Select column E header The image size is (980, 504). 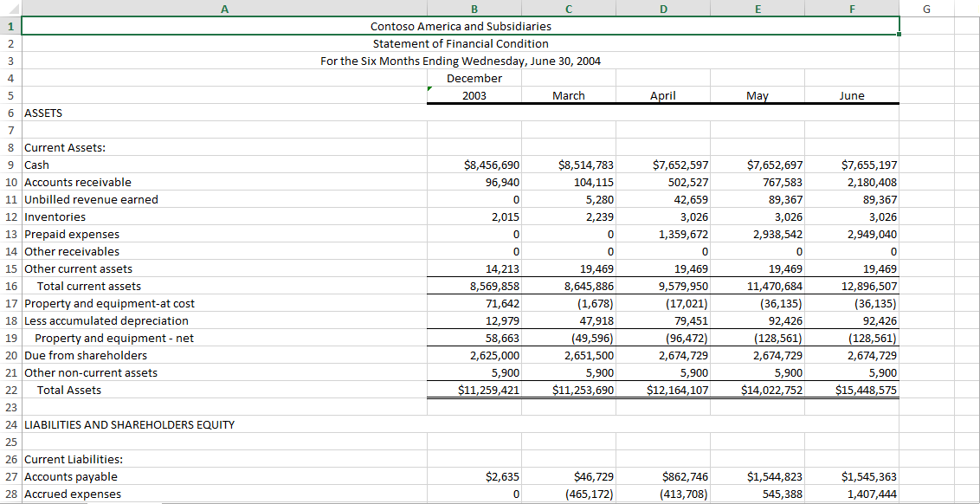pyautogui.click(x=758, y=8)
